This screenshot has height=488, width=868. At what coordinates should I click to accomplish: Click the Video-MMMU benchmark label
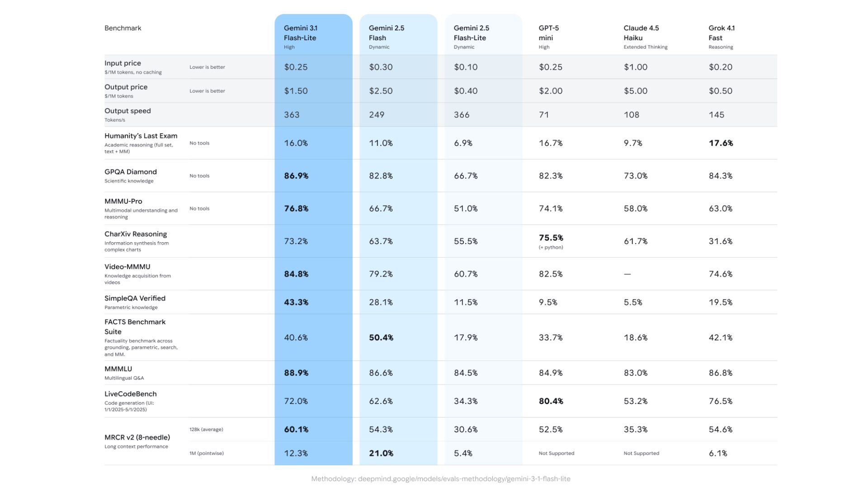[x=127, y=267]
